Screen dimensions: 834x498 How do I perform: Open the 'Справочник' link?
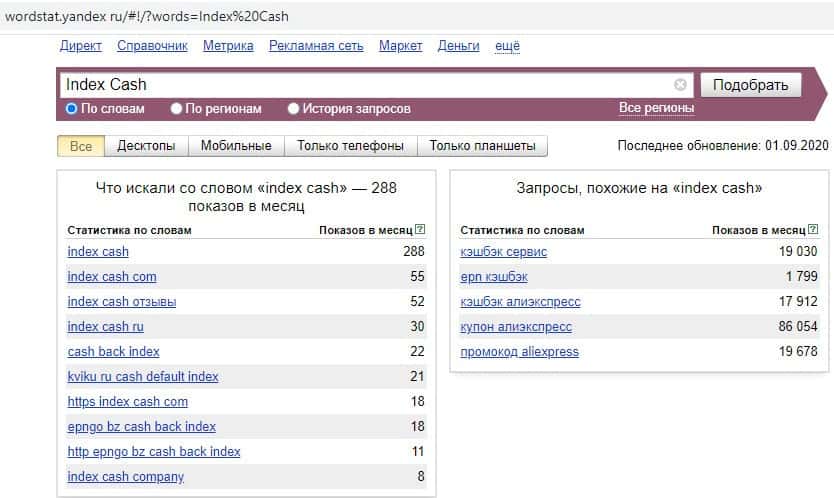(x=152, y=46)
